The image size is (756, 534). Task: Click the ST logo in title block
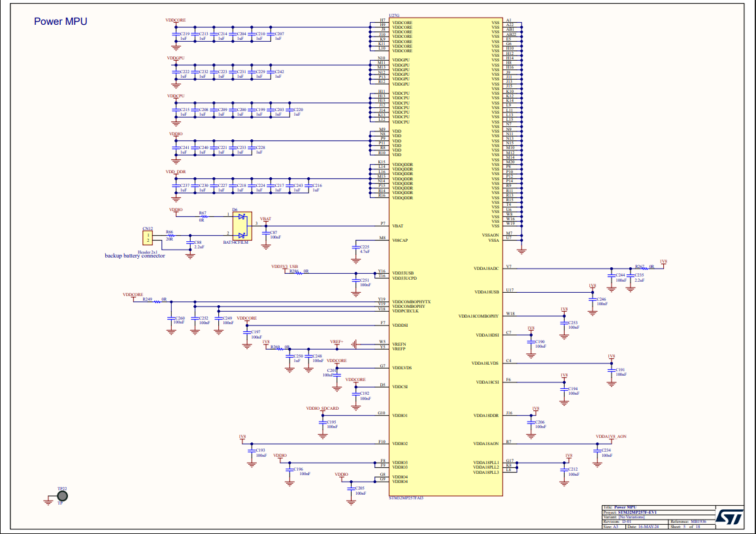coord(729,517)
